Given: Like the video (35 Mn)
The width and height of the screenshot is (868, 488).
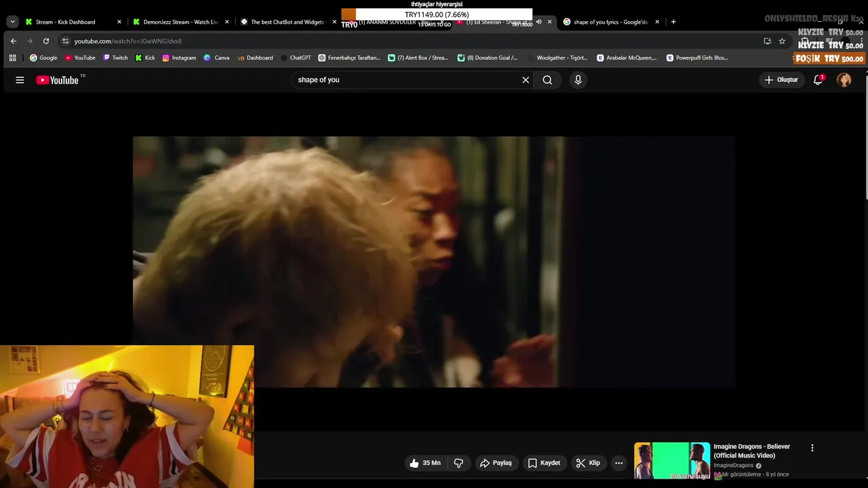Looking at the screenshot, I should 425,463.
